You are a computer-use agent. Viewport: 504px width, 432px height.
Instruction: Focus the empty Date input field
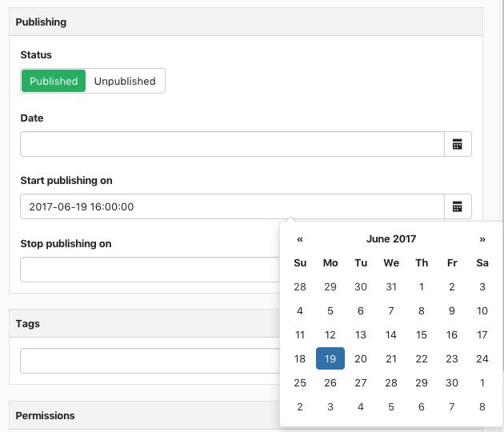click(232, 144)
